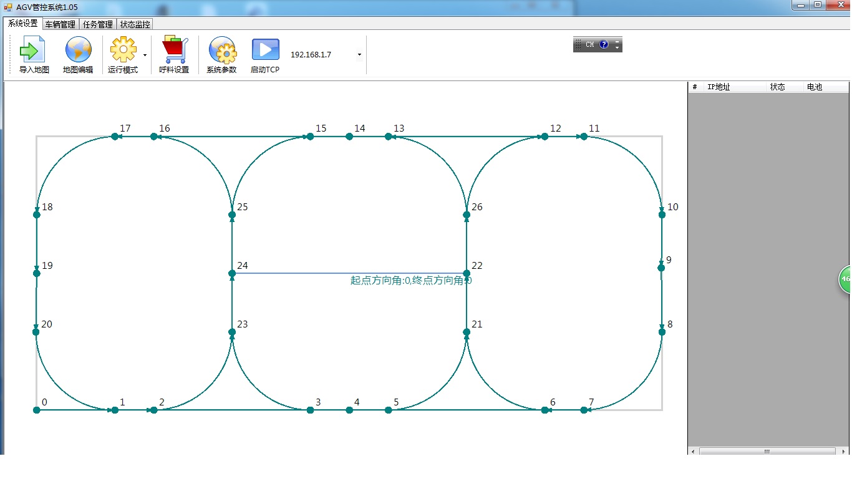Open the 192.168.1.7 IP dropdown arrow
The height and width of the screenshot is (504, 852).
(x=359, y=55)
